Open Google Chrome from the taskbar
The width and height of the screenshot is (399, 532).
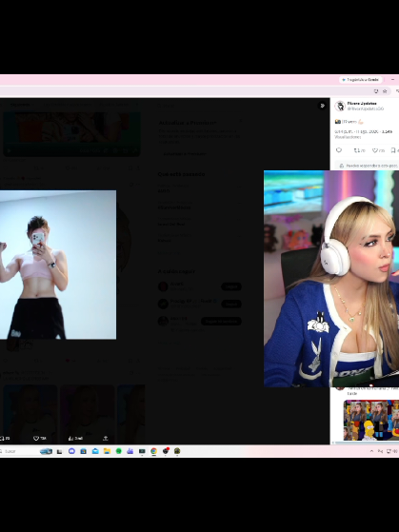click(154, 451)
